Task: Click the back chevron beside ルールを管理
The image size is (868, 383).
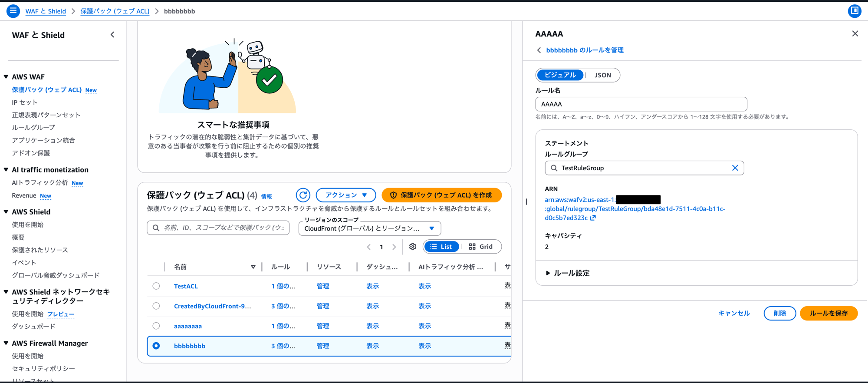Action: (539, 50)
